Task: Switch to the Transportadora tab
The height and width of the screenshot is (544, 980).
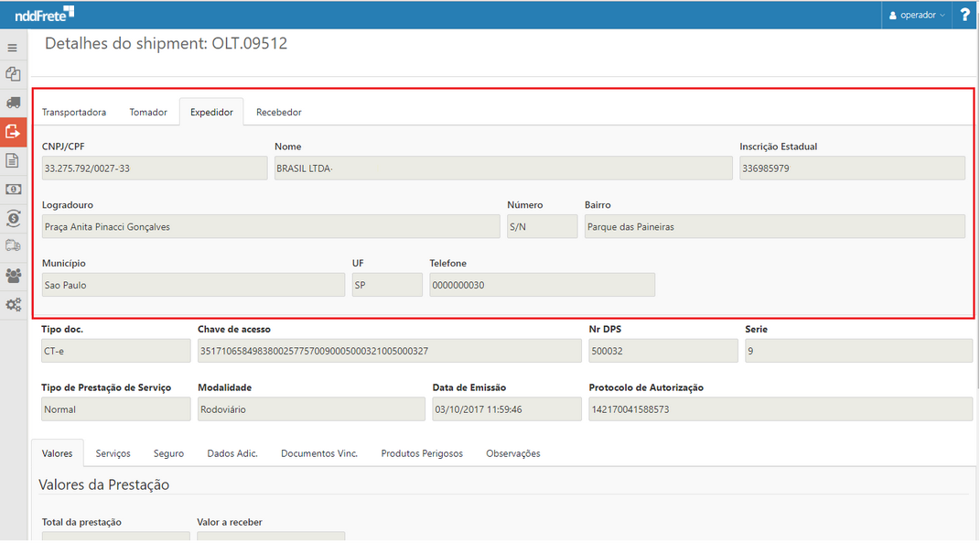Action: [x=74, y=112]
